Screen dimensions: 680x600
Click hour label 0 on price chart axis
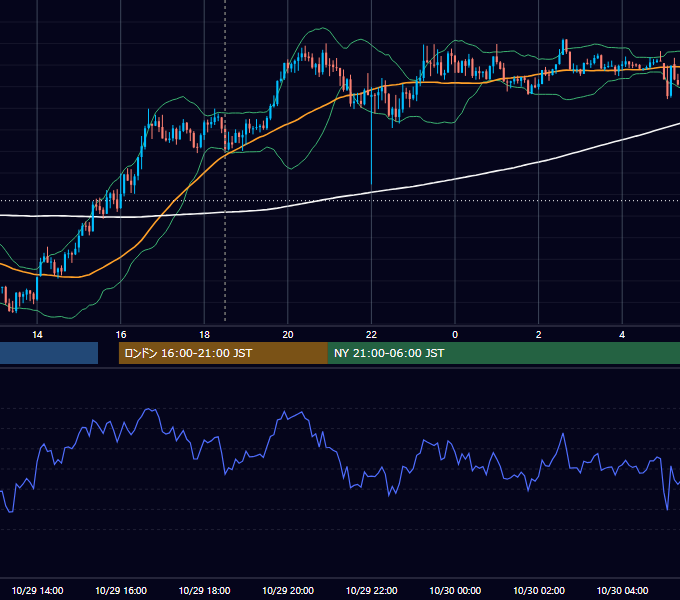pyautogui.click(x=455, y=335)
